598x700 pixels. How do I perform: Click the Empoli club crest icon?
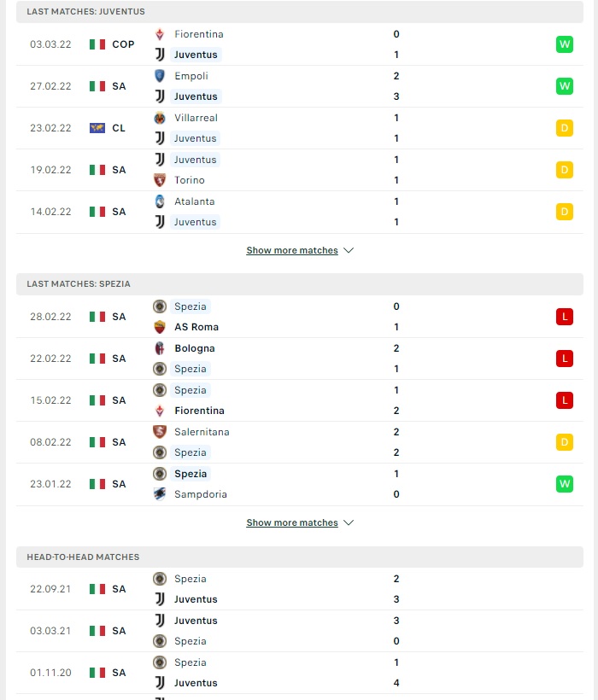click(160, 76)
